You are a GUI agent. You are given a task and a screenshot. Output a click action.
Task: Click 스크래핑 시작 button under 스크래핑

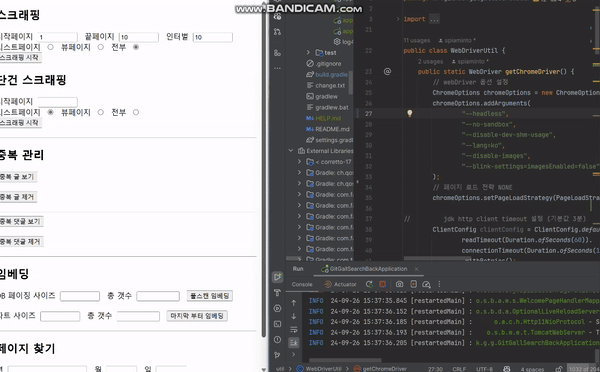pos(20,58)
